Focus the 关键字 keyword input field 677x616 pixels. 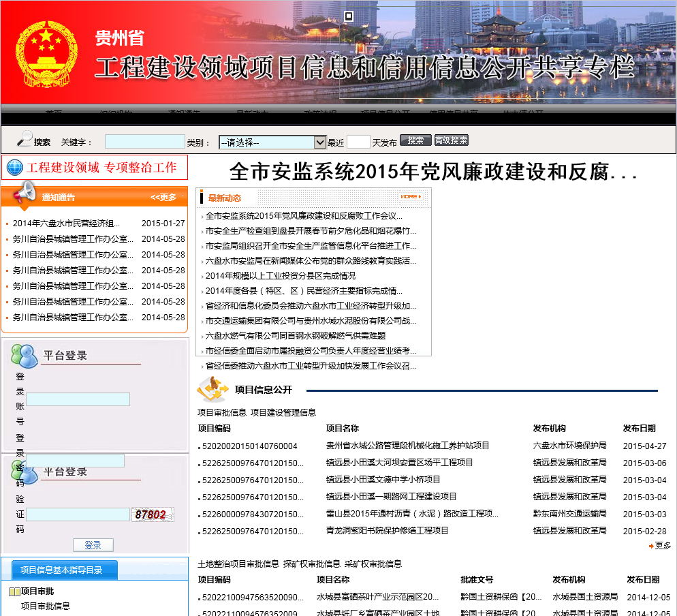click(144, 142)
